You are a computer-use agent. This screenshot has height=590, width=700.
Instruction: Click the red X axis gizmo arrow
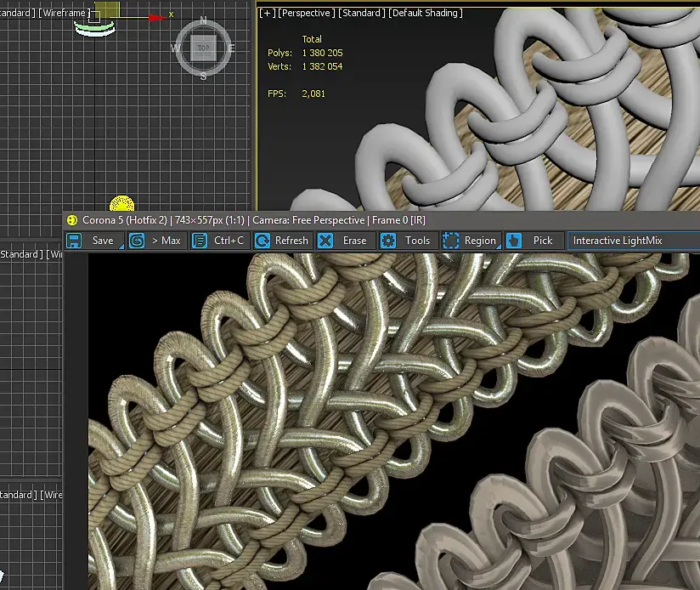[x=156, y=17]
